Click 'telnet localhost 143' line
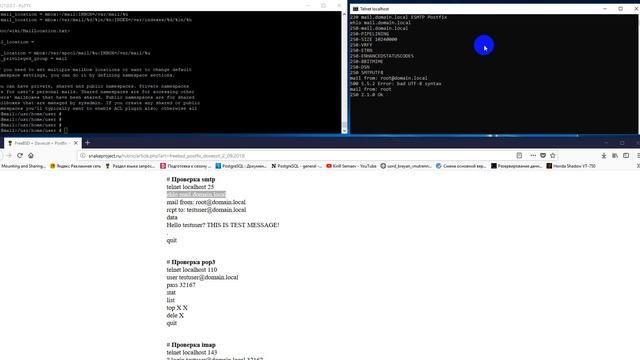640x360 pixels. 192,352
